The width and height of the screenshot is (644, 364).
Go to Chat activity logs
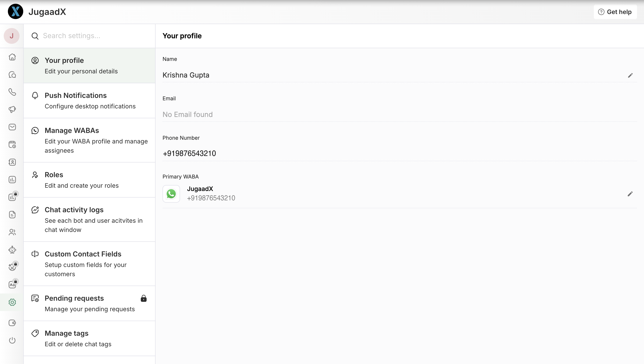(x=89, y=219)
